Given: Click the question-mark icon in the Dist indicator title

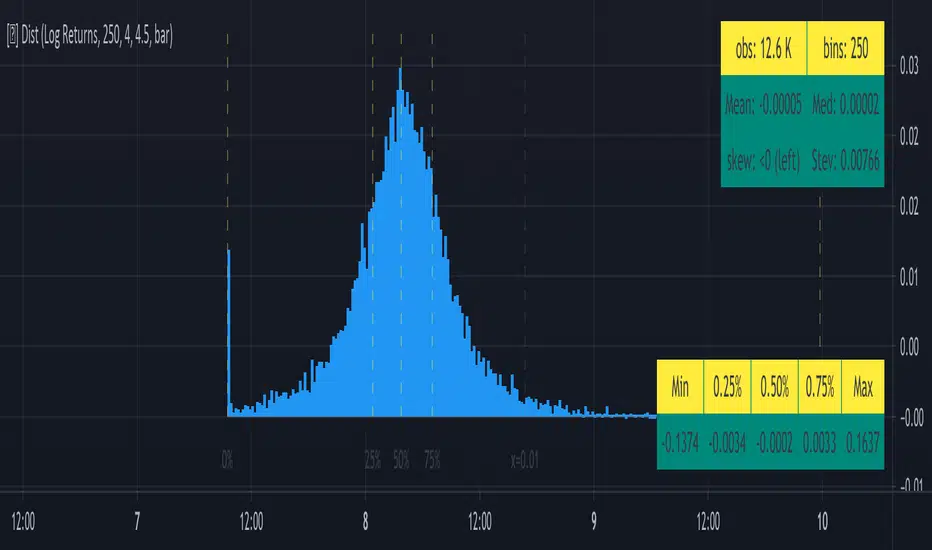Looking at the screenshot, I should click(12, 36).
